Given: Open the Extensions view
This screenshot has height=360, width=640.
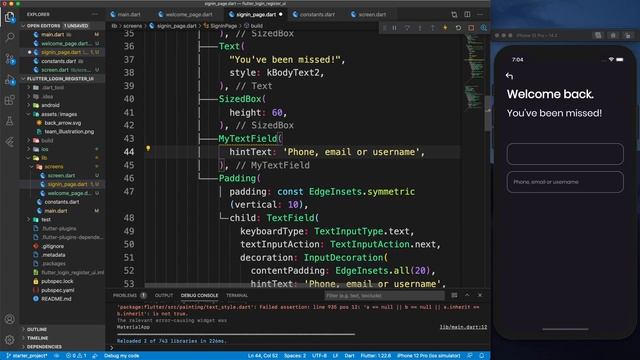Looking at the screenshot, I should (x=9, y=100).
